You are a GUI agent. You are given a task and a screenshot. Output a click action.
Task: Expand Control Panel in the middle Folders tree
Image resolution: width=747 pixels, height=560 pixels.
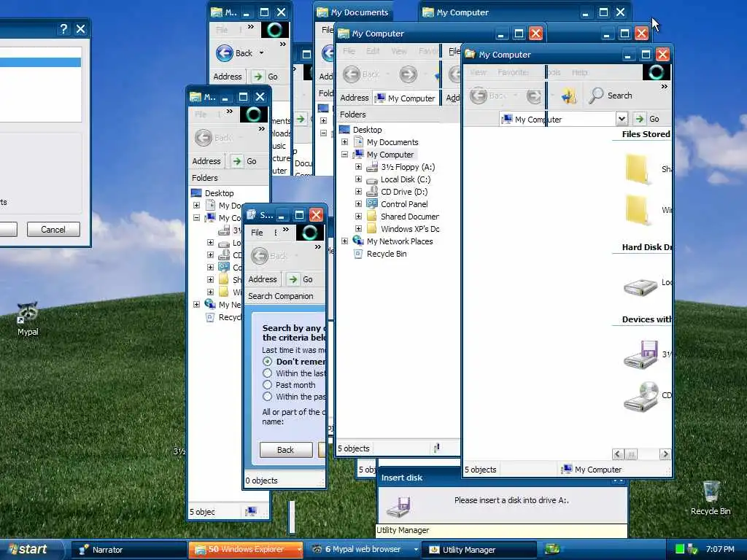[x=358, y=204]
